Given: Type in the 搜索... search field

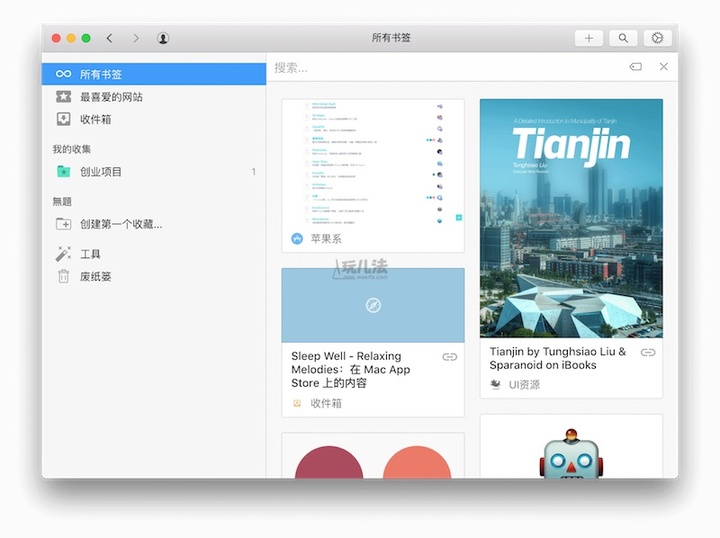Looking at the screenshot, I should coord(440,67).
